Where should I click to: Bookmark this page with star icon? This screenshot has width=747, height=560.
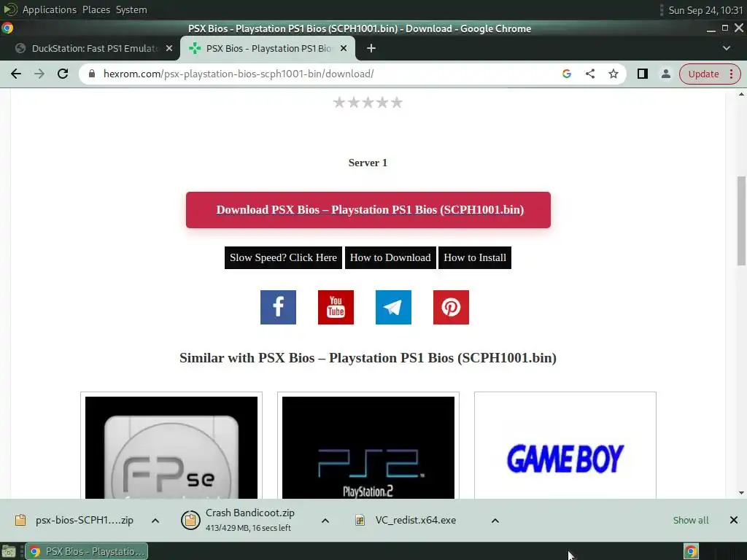point(613,74)
